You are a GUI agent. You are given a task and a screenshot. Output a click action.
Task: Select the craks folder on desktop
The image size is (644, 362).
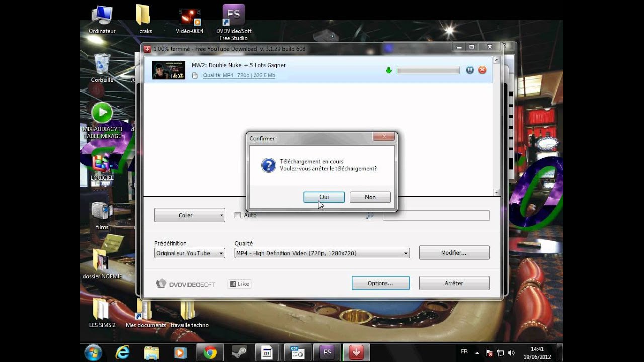tap(145, 20)
